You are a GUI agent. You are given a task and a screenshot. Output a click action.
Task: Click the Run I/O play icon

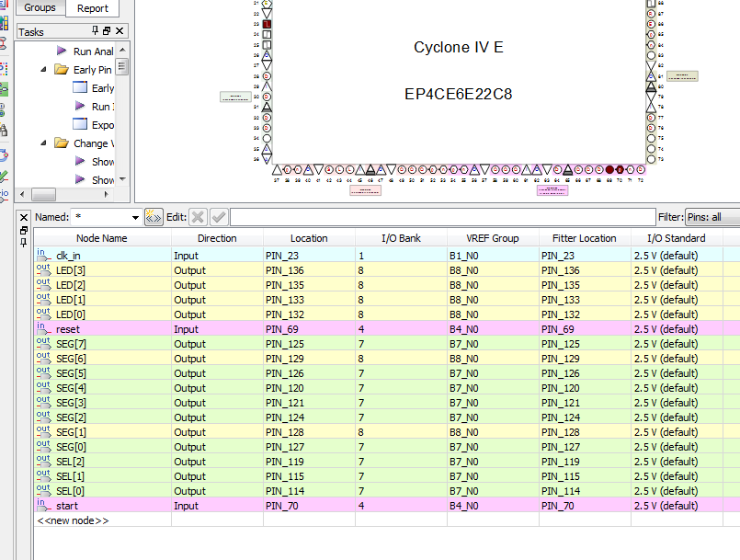pos(80,106)
